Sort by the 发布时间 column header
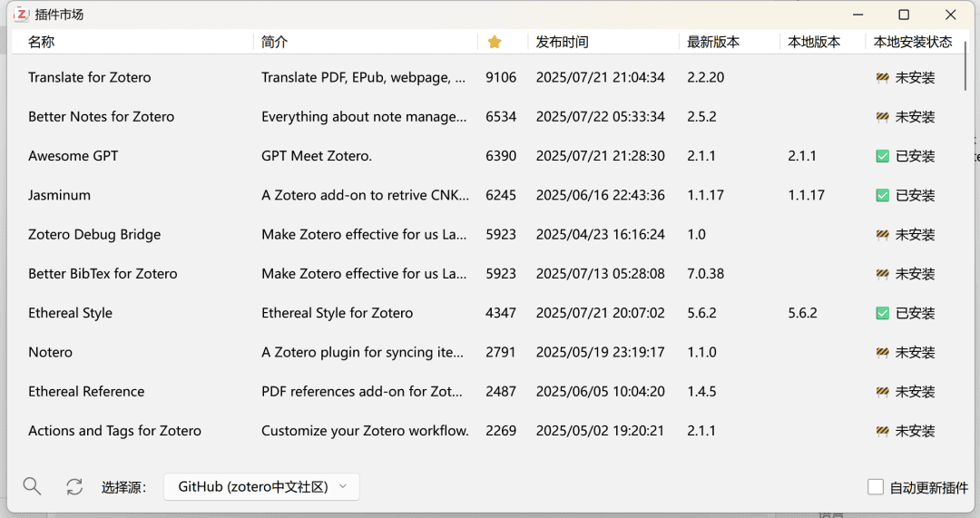This screenshot has width=980, height=518. point(562,42)
